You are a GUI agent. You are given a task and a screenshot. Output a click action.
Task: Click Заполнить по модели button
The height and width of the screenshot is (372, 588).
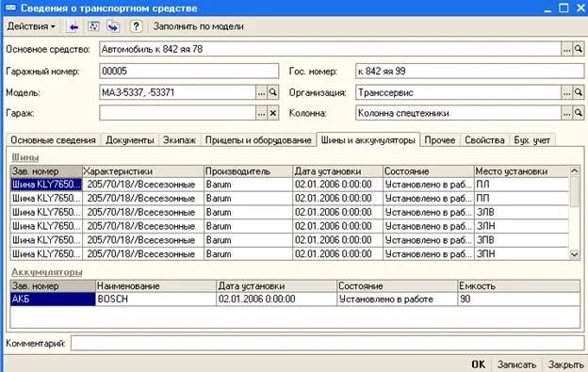(199, 26)
